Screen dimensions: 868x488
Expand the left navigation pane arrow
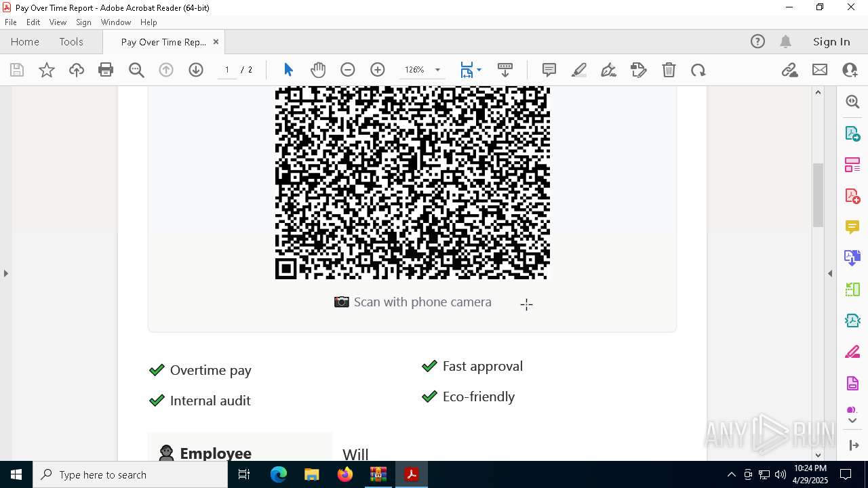(x=5, y=273)
